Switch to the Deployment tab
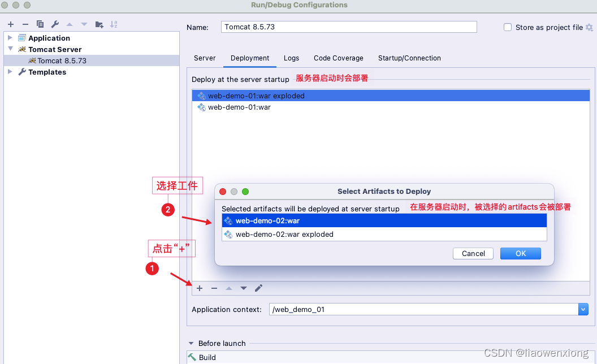Image resolution: width=597 pixels, height=364 pixels. click(x=250, y=58)
